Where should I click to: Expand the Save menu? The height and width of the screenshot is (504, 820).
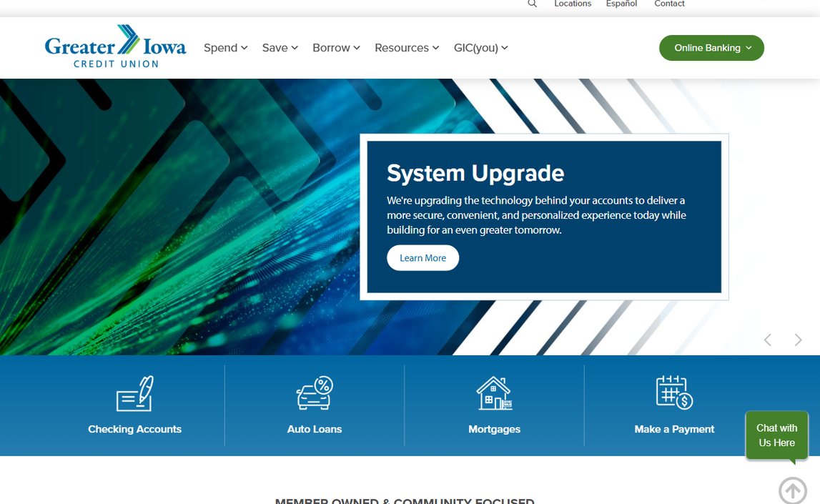280,48
